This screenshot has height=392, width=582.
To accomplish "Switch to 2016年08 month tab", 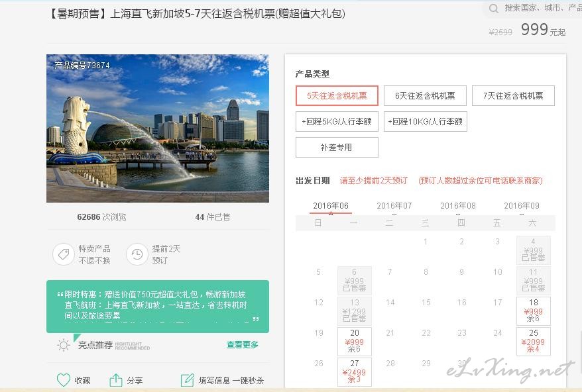I will pyautogui.click(x=458, y=206).
